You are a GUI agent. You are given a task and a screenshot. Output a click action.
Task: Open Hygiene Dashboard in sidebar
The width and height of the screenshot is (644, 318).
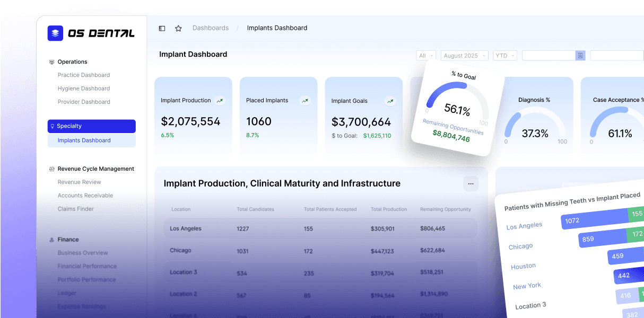tap(84, 89)
